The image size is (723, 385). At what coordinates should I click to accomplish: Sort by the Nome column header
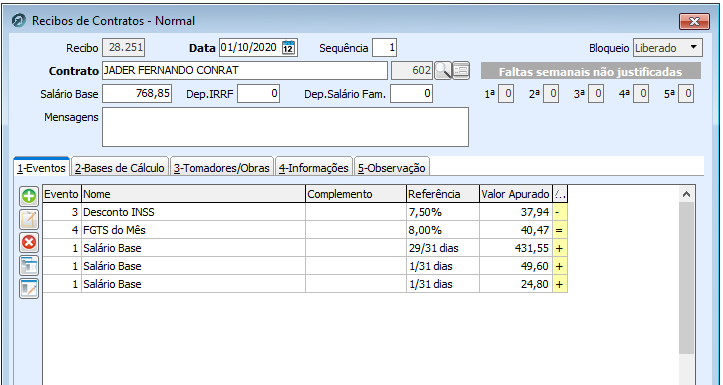pos(193,194)
